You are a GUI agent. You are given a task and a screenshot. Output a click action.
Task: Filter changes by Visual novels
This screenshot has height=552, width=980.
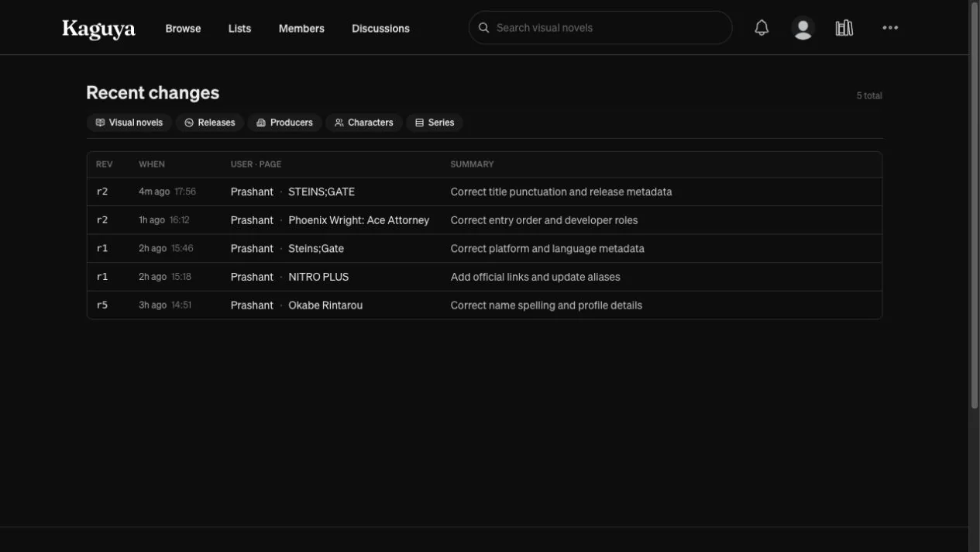(129, 122)
